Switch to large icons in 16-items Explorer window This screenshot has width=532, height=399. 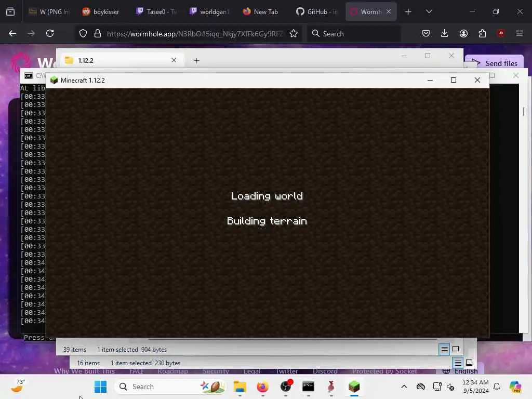[469, 363]
